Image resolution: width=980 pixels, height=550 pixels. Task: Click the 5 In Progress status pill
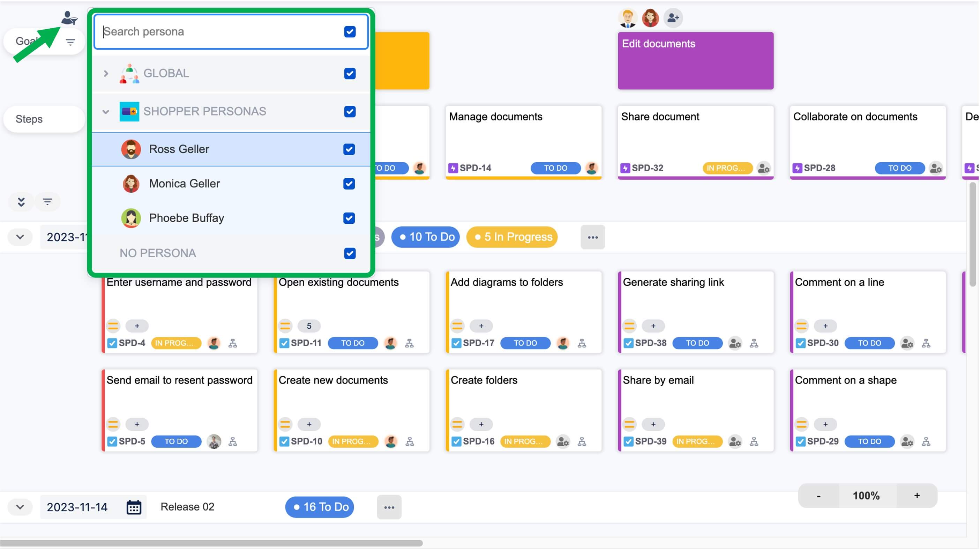tap(512, 237)
